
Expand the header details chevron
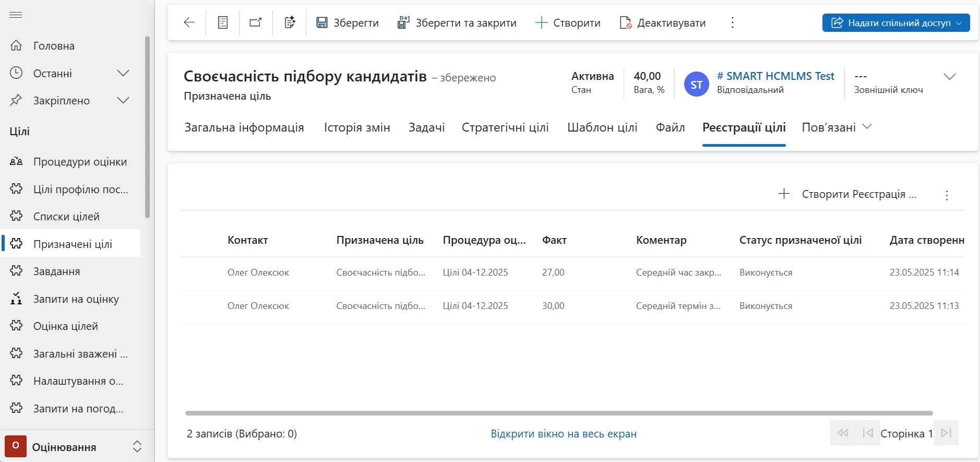[x=950, y=77]
